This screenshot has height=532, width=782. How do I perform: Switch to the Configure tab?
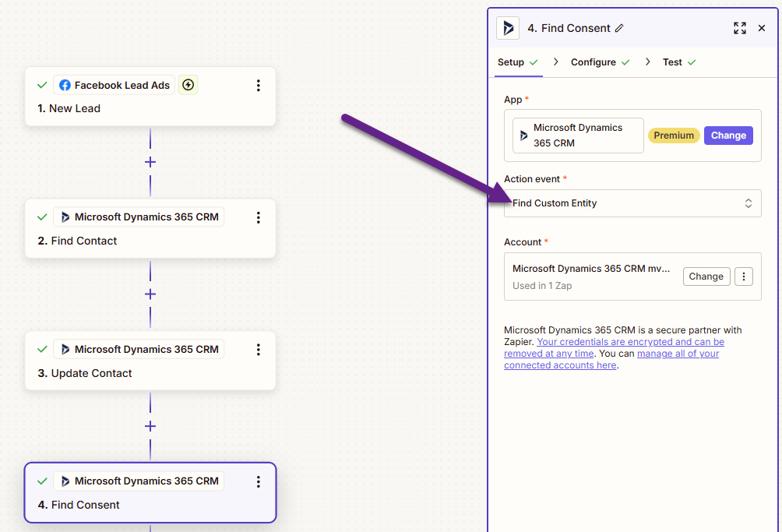pos(594,62)
